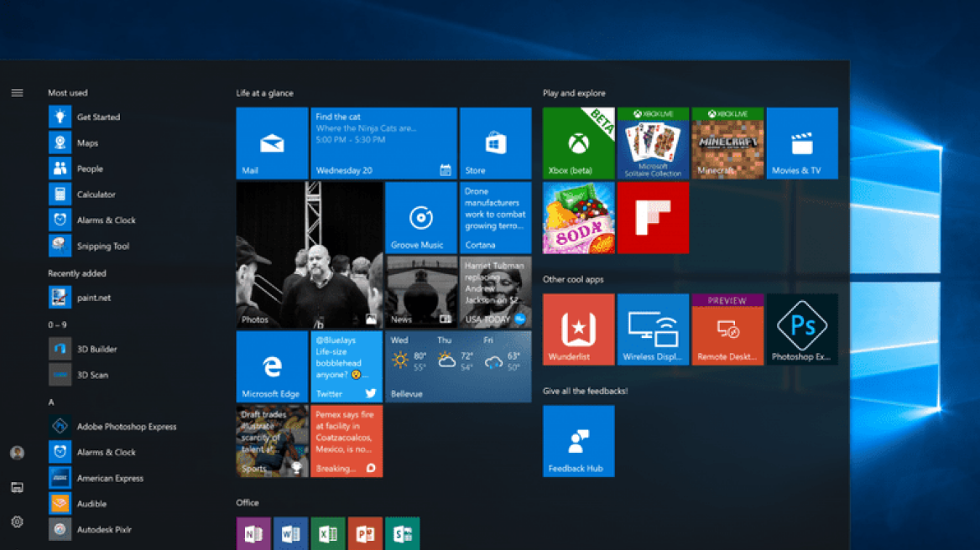Open the Feedback Hub tile
980x550 pixels.
[x=577, y=440]
